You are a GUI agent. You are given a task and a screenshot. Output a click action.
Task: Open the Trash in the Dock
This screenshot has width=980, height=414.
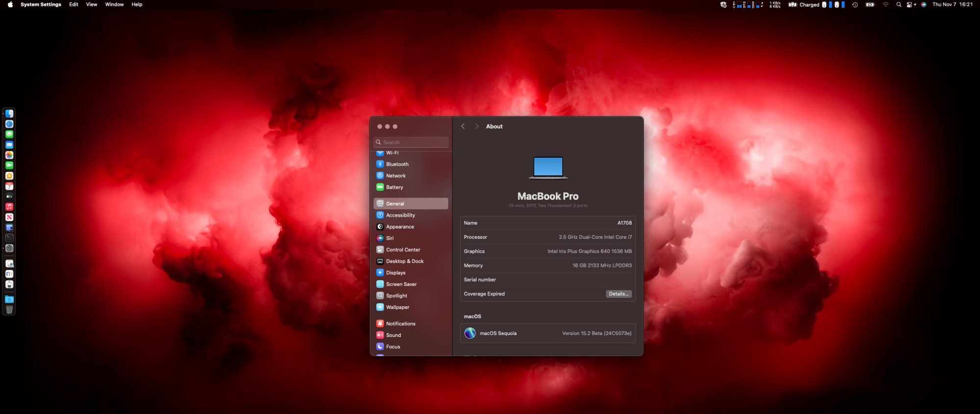pos(9,310)
